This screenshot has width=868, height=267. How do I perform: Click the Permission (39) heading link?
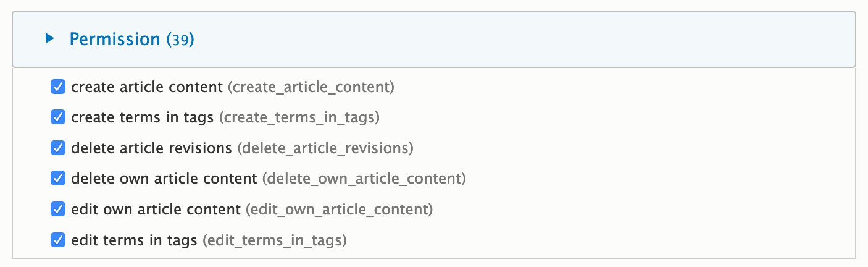click(131, 39)
